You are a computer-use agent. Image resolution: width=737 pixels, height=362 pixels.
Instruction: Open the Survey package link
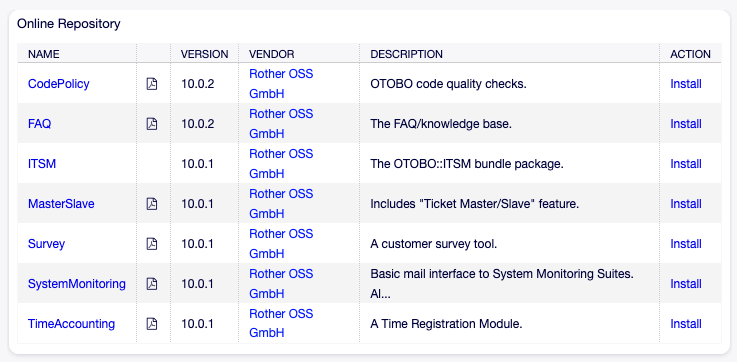(x=47, y=244)
